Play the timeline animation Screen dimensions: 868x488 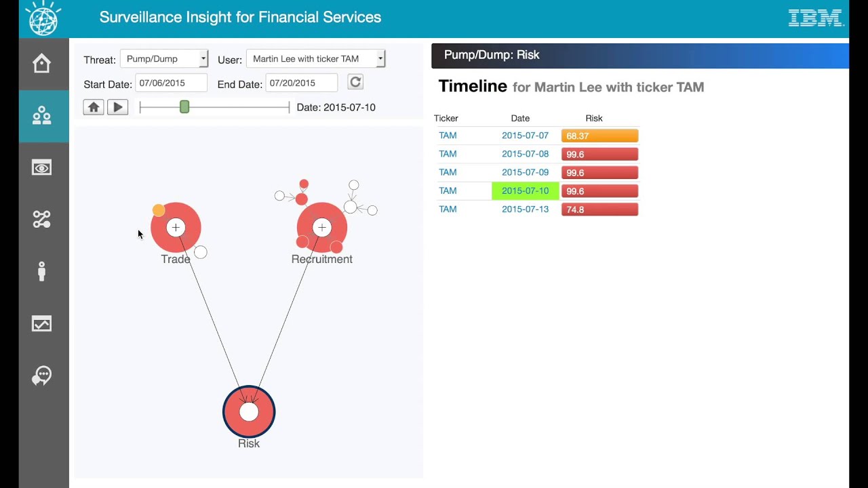(117, 107)
